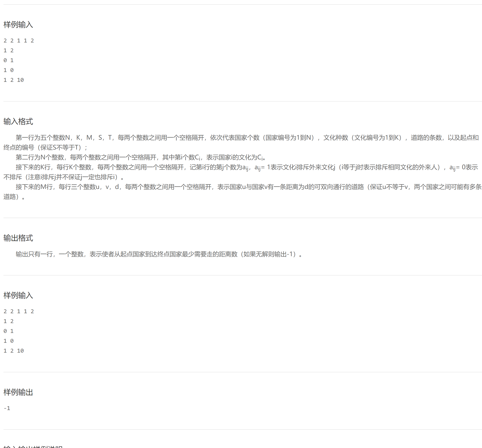Select the first 样例输入 heading
The image size is (482, 448).
click(x=18, y=24)
